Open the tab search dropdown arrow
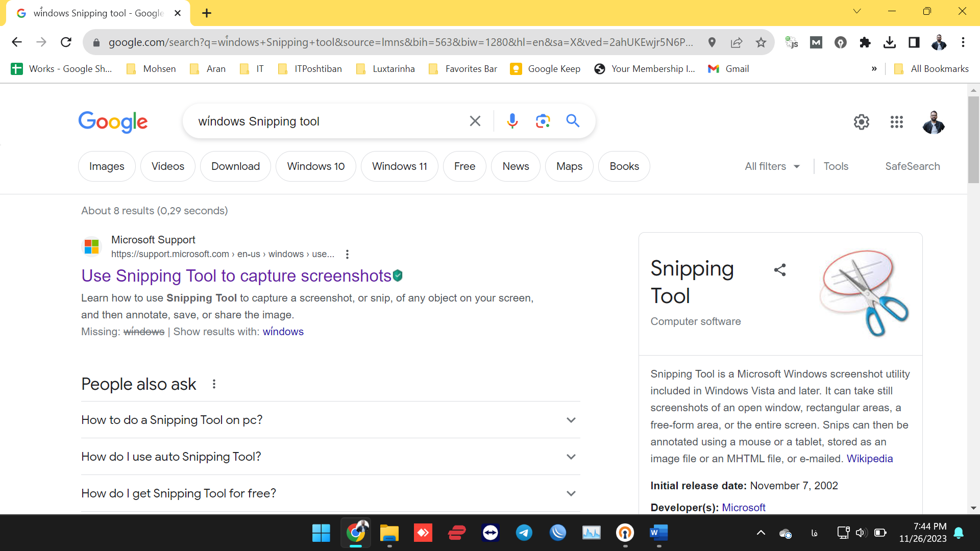The image size is (980, 551). tap(857, 11)
